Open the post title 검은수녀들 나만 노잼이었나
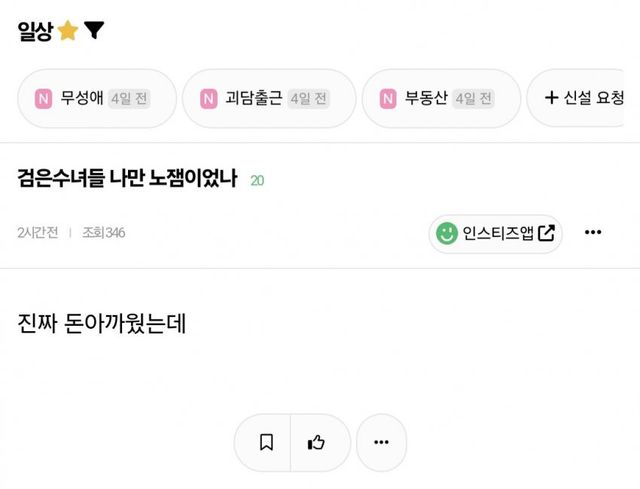The height and width of the screenshot is (489, 640). [126, 180]
